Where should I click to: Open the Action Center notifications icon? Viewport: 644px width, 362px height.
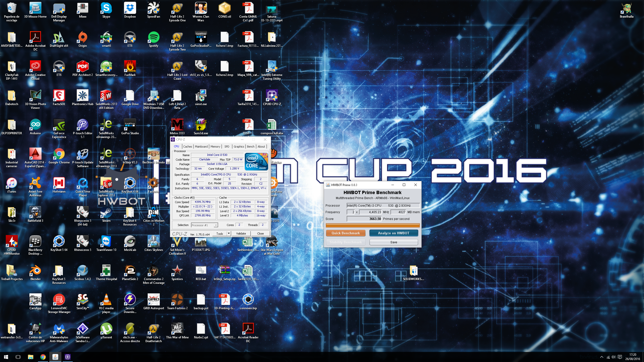click(x=620, y=357)
